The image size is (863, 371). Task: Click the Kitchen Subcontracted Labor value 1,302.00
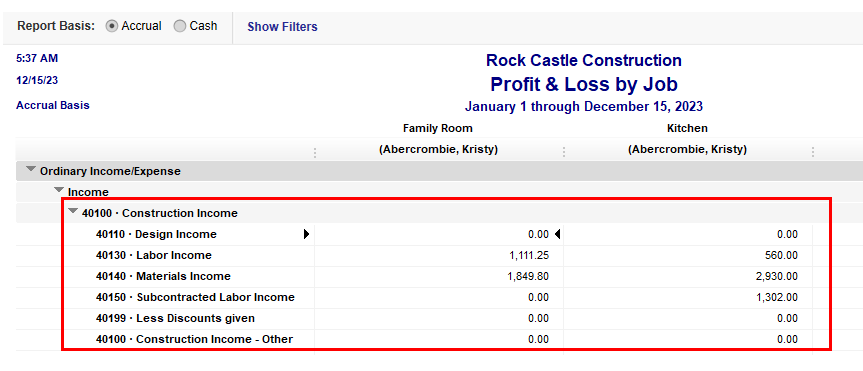pos(777,297)
